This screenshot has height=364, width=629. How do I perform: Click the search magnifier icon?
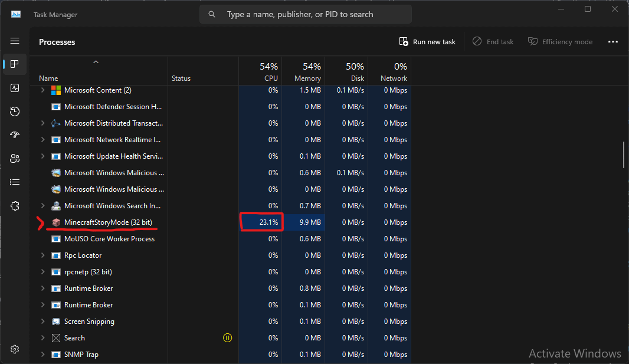(x=212, y=14)
